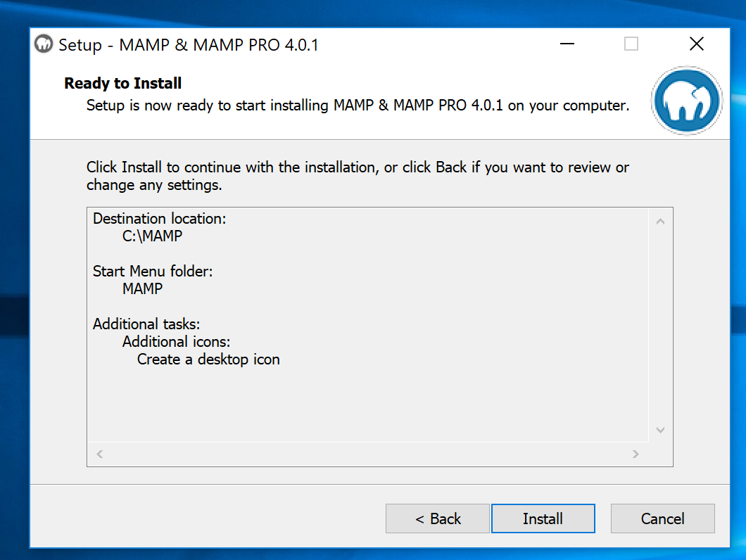746x560 pixels.
Task: Click the MAMP elephant icon in title bar
Action: click(44, 44)
